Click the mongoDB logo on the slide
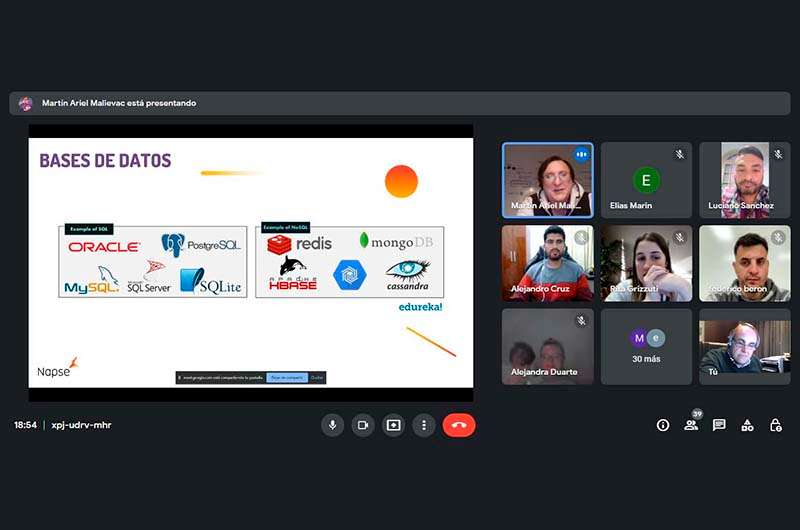This screenshot has width=800, height=530. point(396,241)
